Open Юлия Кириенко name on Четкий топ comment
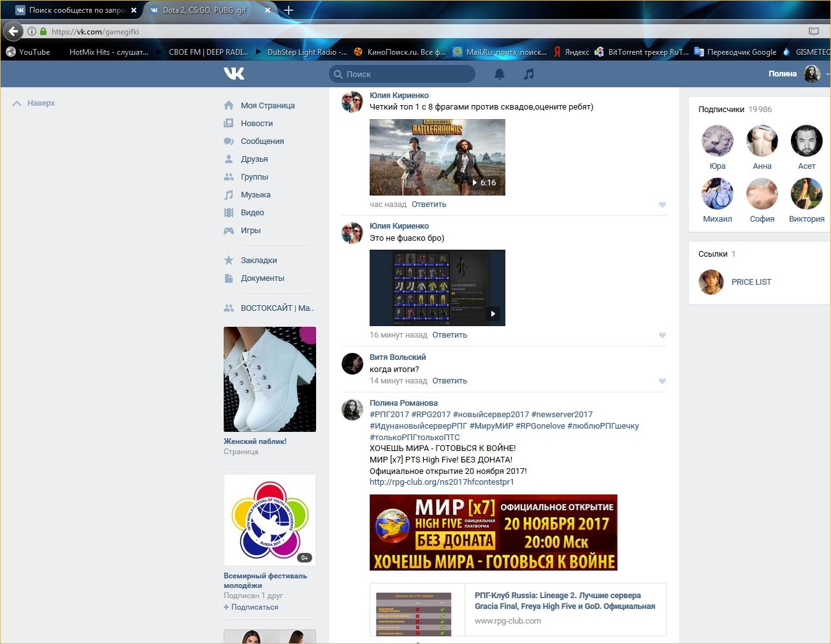Image resolution: width=831 pixels, height=644 pixels. (399, 96)
